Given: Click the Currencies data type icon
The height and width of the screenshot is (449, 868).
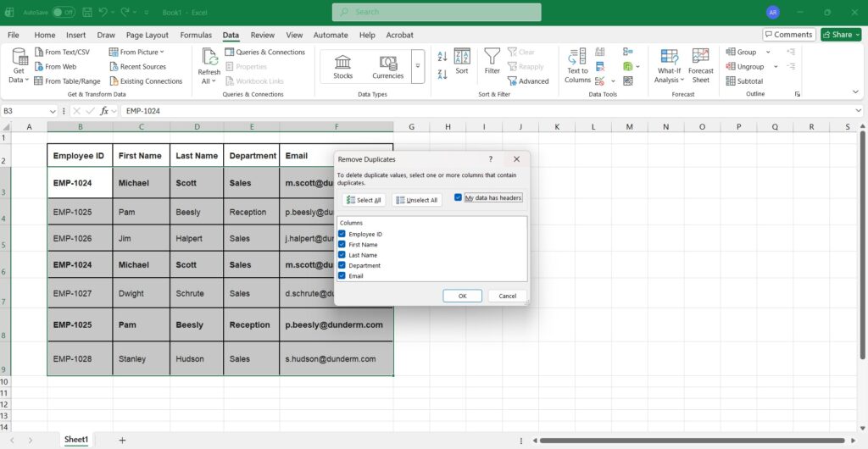Looking at the screenshot, I should (387, 63).
